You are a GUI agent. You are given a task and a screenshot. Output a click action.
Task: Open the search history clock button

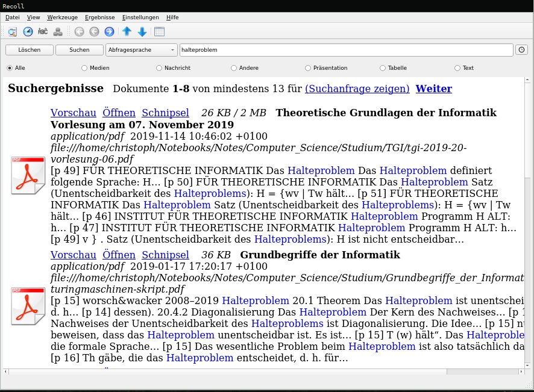coord(521,50)
